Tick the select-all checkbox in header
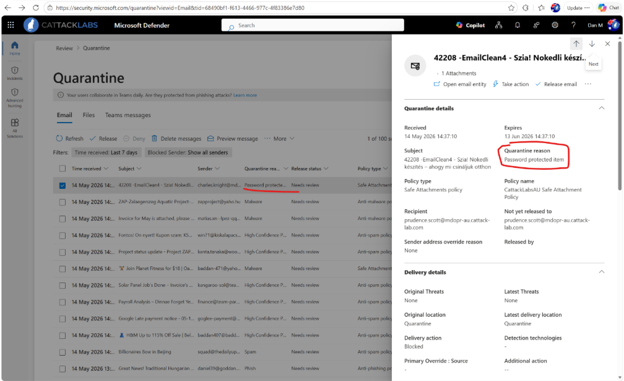This screenshot has width=624, height=381. click(62, 168)
